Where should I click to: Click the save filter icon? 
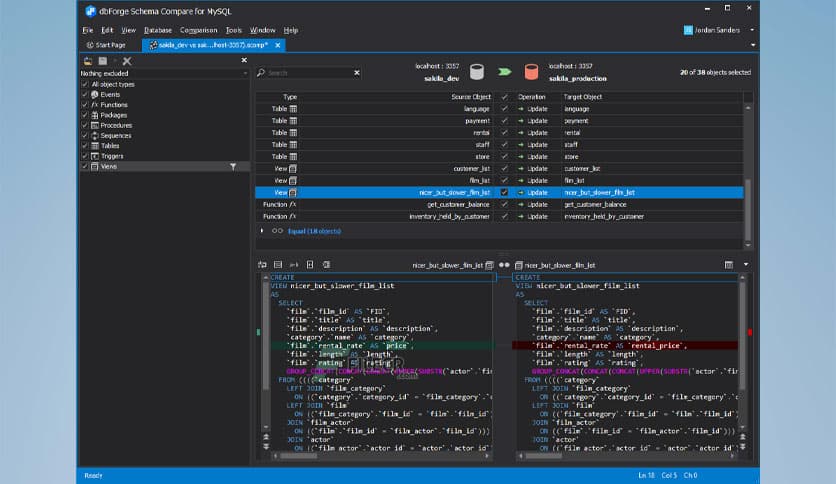click(x=103, y=61)
